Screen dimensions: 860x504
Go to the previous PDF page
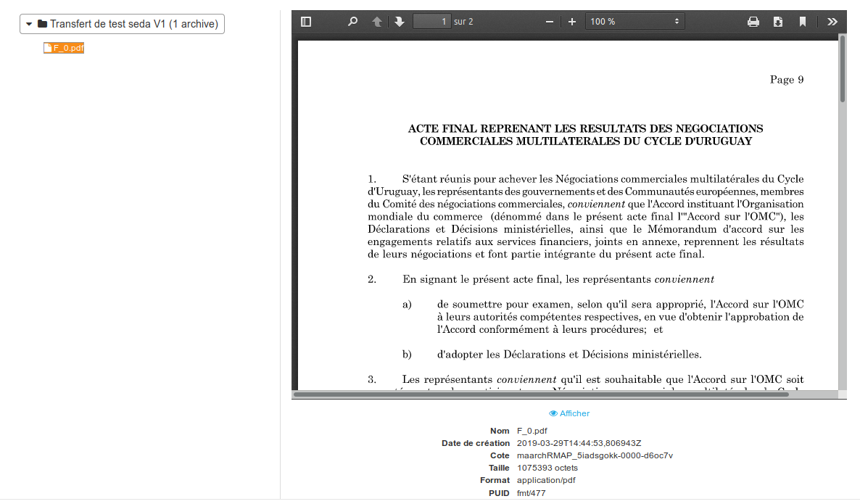377,21
